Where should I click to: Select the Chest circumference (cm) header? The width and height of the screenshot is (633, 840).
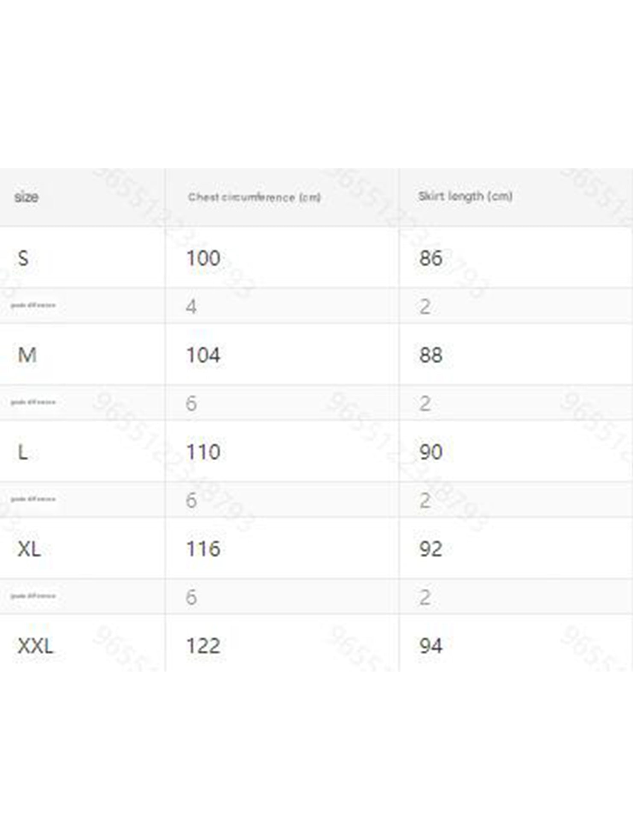pos(254,197)
